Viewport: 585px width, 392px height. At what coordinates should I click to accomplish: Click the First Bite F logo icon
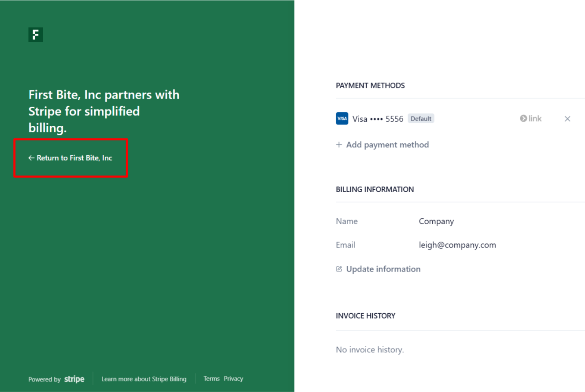pyautogui.click(x=35, y=35)
